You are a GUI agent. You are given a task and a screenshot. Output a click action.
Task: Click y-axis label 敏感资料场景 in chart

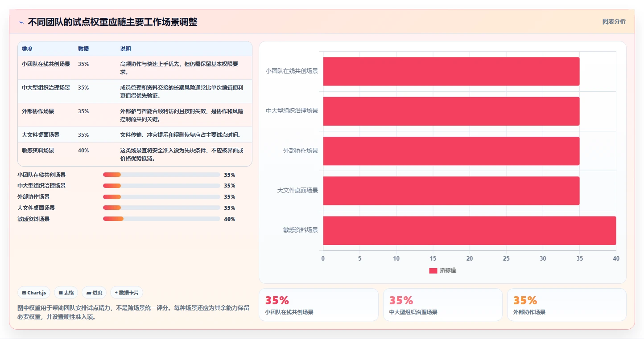tap(301, 230)
